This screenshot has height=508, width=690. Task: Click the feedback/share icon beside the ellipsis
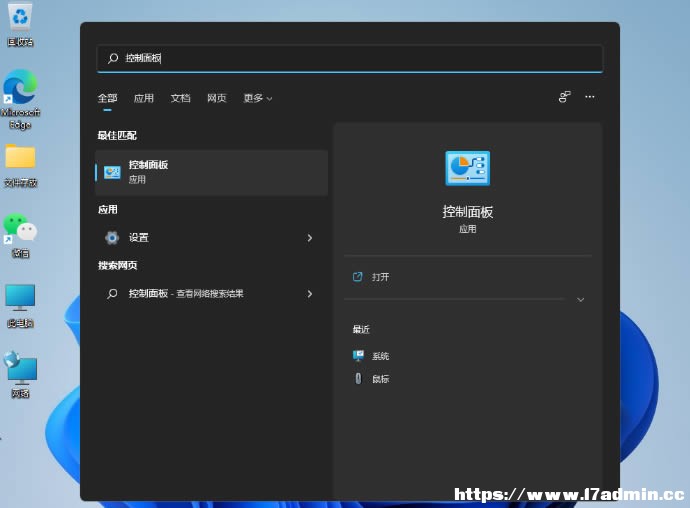tap(565, 97)
